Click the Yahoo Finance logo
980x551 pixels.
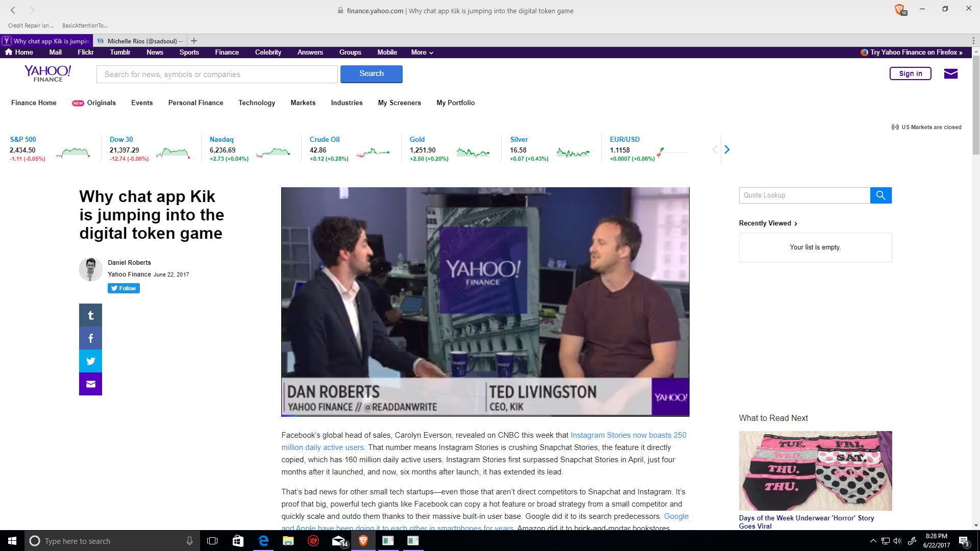48,73
